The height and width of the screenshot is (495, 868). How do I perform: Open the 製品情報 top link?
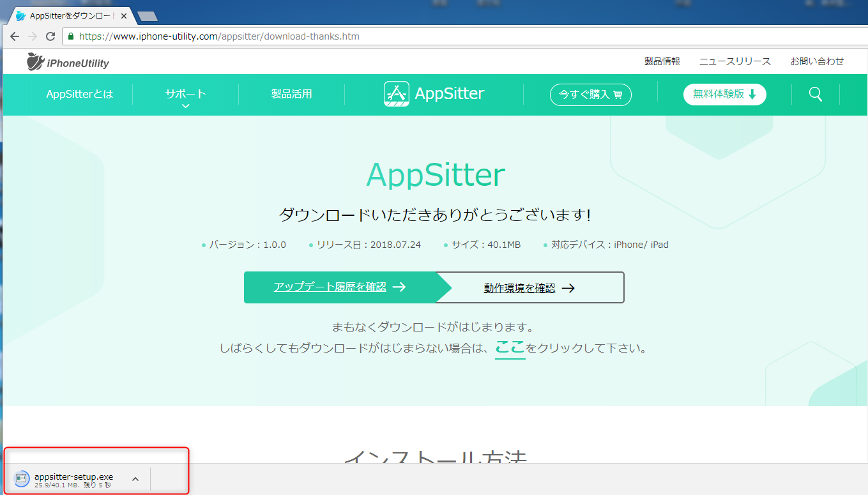coord(662,61)
